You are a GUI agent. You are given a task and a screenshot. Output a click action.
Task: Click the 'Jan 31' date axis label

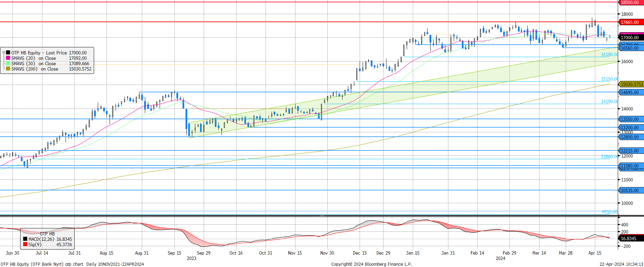[x=448, y=253]
